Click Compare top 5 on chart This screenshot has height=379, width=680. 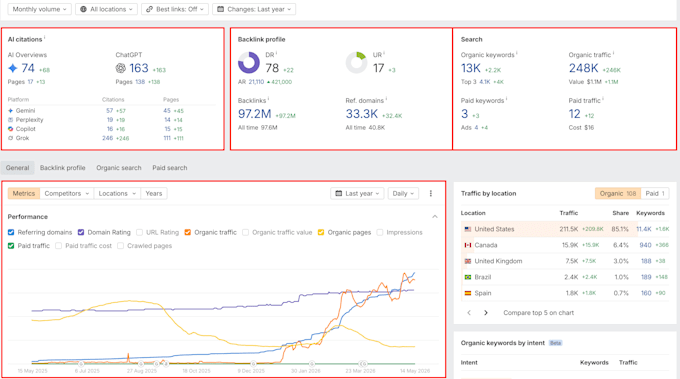coord(539,313)
